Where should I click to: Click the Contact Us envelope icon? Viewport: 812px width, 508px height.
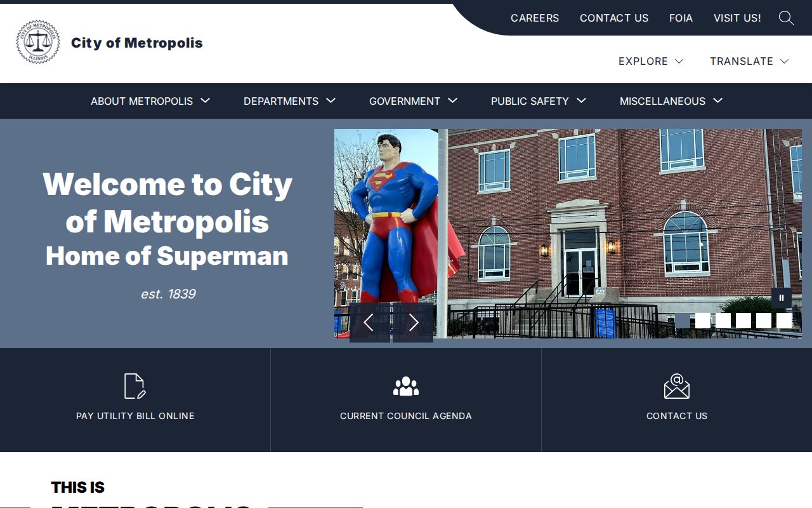point(677,386)
